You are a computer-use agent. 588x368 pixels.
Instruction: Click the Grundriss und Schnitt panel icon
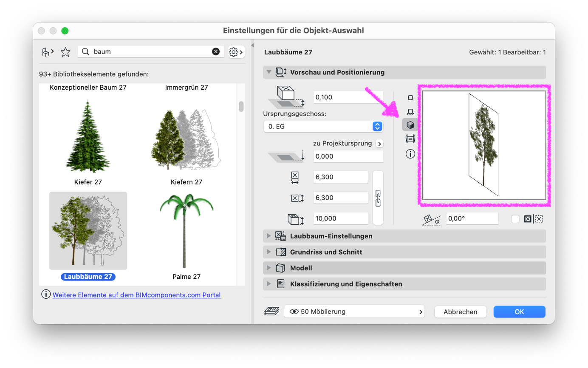coord(281,252)
